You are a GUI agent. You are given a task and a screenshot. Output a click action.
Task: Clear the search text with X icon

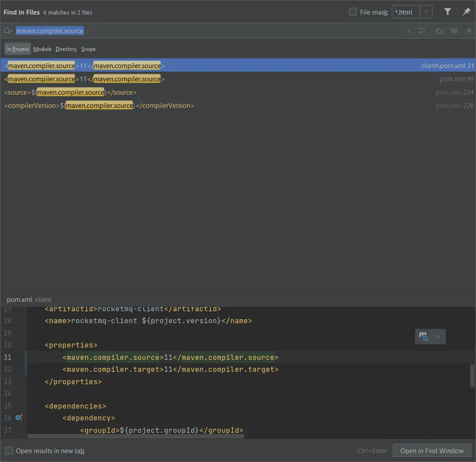pyautogui.click(x=409, y=31)
